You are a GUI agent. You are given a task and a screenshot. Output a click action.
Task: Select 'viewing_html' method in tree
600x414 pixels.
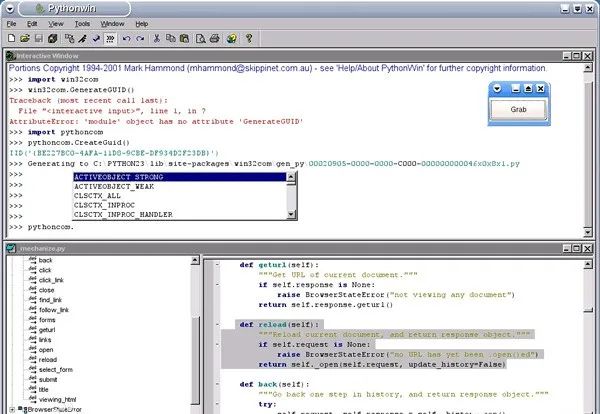[58, 399]
